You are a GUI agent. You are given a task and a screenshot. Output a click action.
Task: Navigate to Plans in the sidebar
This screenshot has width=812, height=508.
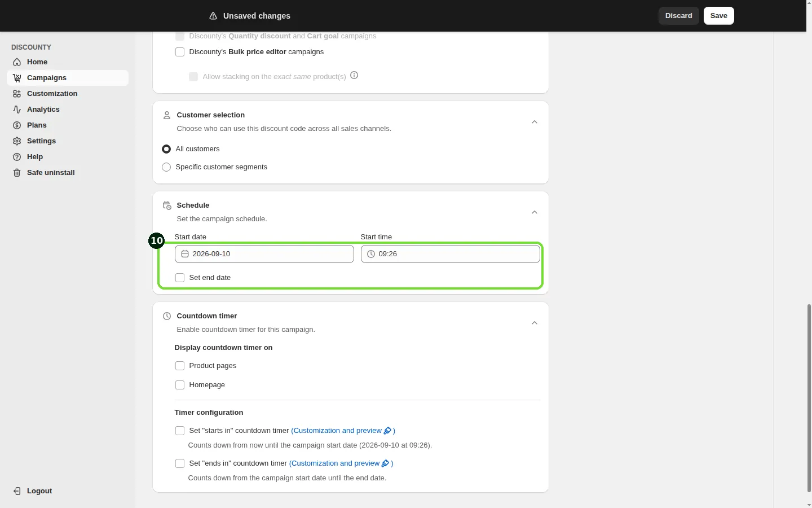click(68, 125)
